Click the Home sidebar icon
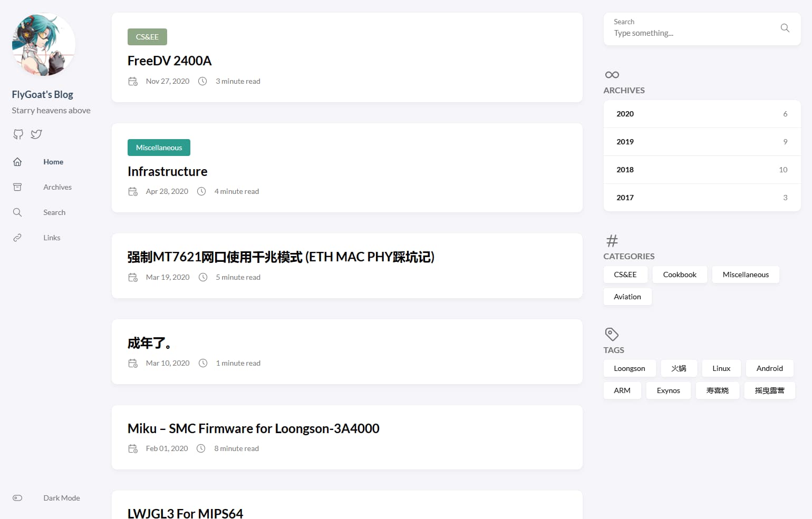Viewport: 812px width, 519px height. point(17,162)
